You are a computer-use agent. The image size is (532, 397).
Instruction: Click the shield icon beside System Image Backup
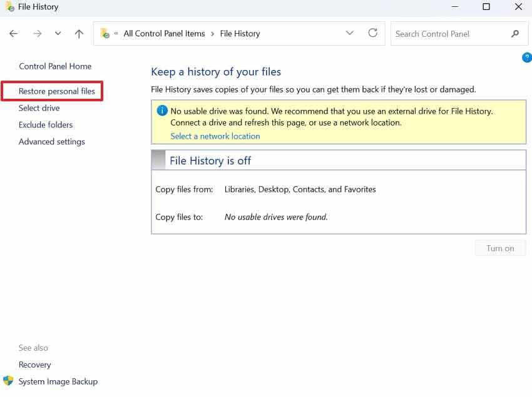(x=8, y=381)
